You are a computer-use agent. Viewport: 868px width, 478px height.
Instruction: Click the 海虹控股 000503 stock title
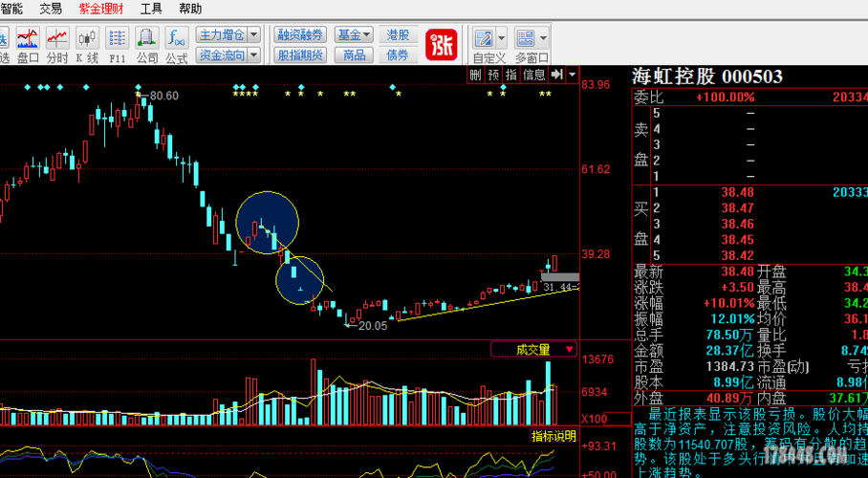coord(707,76)
